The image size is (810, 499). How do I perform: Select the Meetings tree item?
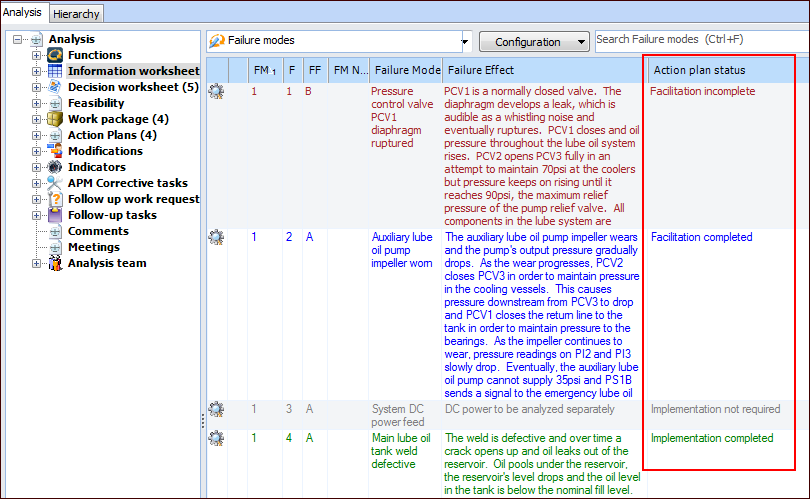94,247
